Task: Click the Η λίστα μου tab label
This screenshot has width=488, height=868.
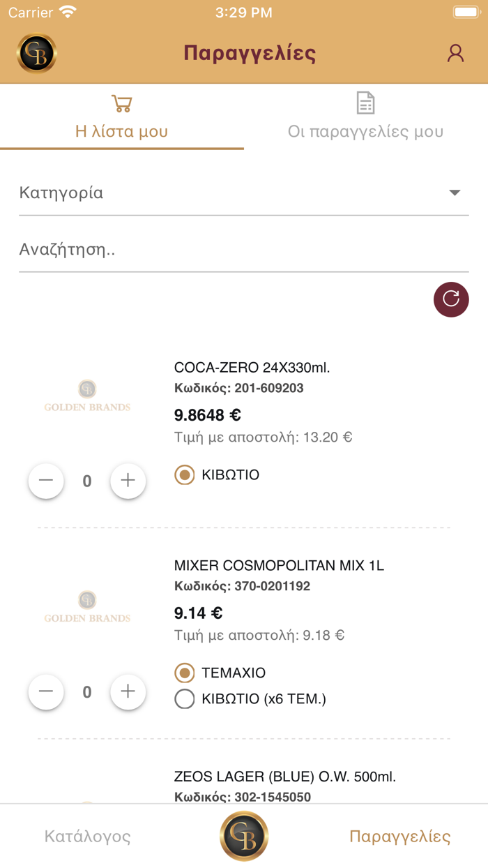Action: (x=121, y=130)
